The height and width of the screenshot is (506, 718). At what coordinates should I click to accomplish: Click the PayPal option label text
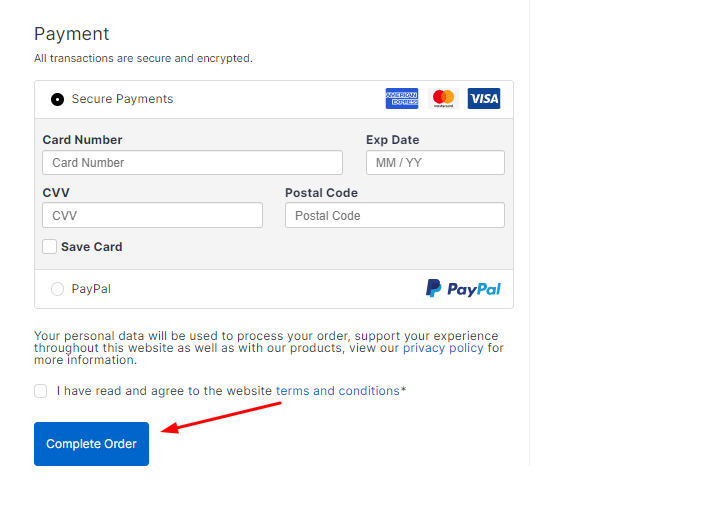point(91,289)
